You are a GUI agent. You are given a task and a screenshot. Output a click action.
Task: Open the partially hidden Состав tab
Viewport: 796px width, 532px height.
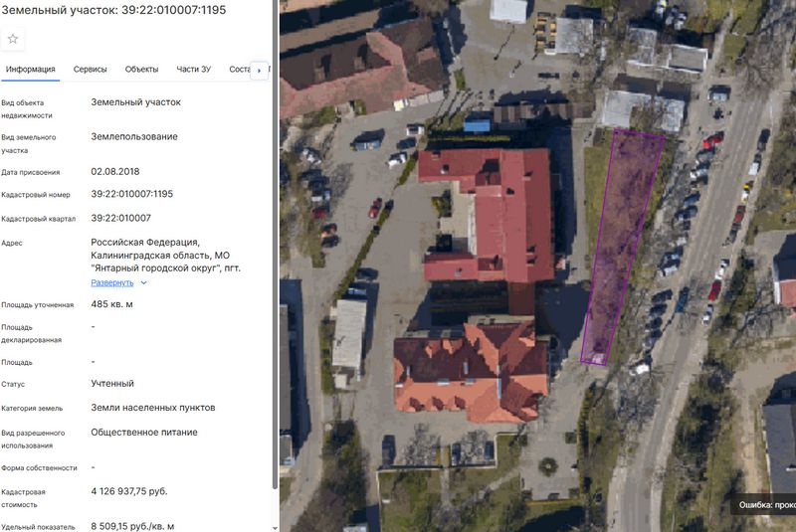pyautogui.click(x=239, y=70)
